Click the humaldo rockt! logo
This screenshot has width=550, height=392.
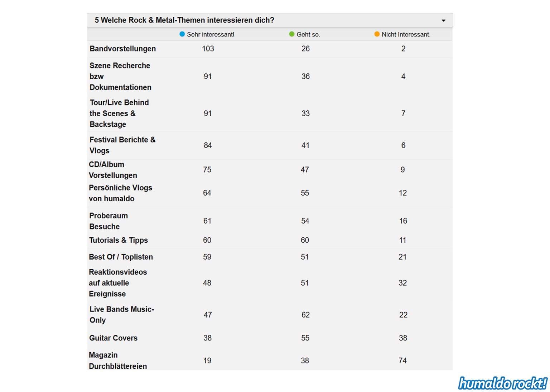[x=502, y=383]
